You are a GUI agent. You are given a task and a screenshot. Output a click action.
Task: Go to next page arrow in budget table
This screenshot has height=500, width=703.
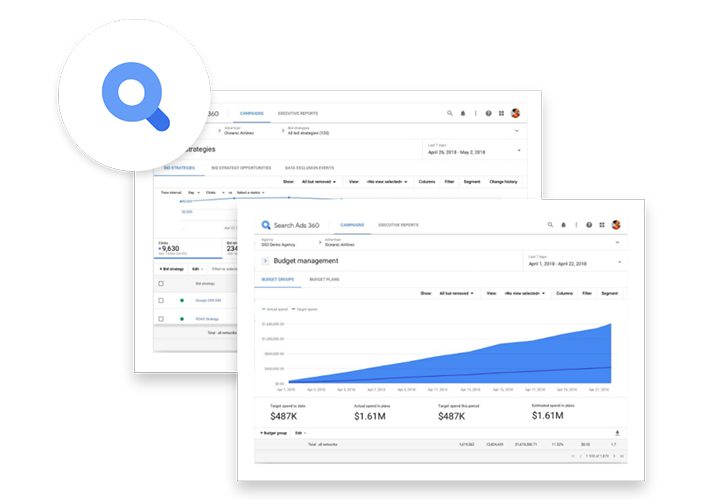click(614, 456)
